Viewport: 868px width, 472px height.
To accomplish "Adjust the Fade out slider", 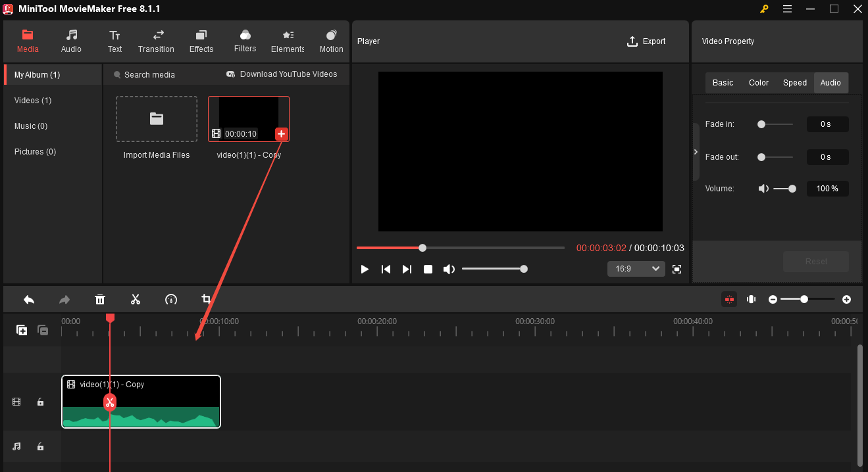I will (x=775, y=157).
